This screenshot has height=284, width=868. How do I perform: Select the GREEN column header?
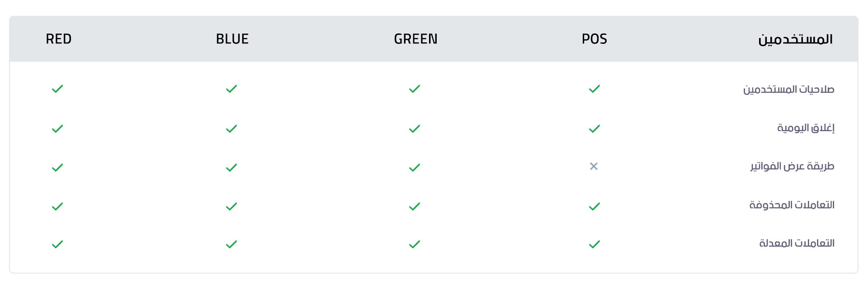point(415,39)
